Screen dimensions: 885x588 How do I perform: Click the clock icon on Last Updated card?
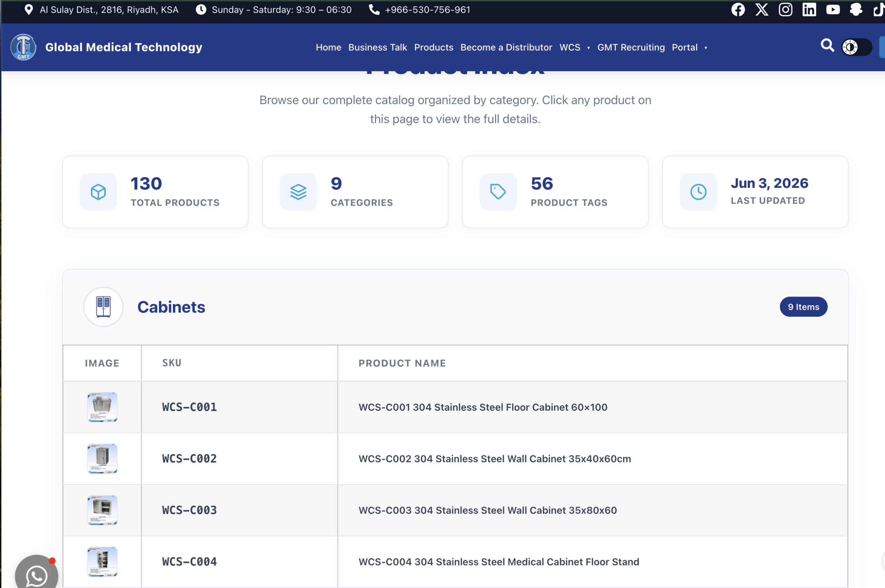[x=698, y=192]
